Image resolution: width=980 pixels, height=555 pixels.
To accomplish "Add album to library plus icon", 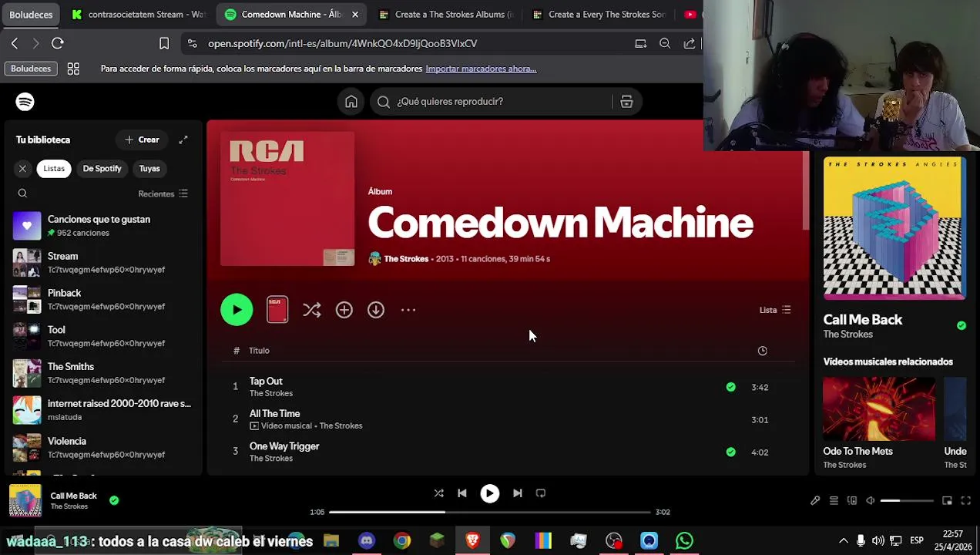I will (344, 310).
